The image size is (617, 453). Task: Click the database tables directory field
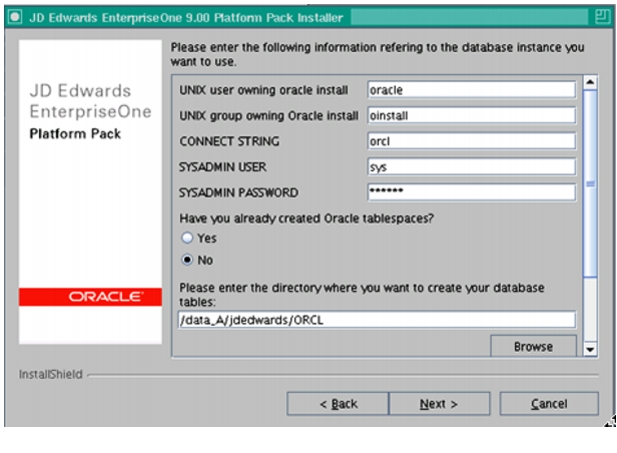click(377, 320)
